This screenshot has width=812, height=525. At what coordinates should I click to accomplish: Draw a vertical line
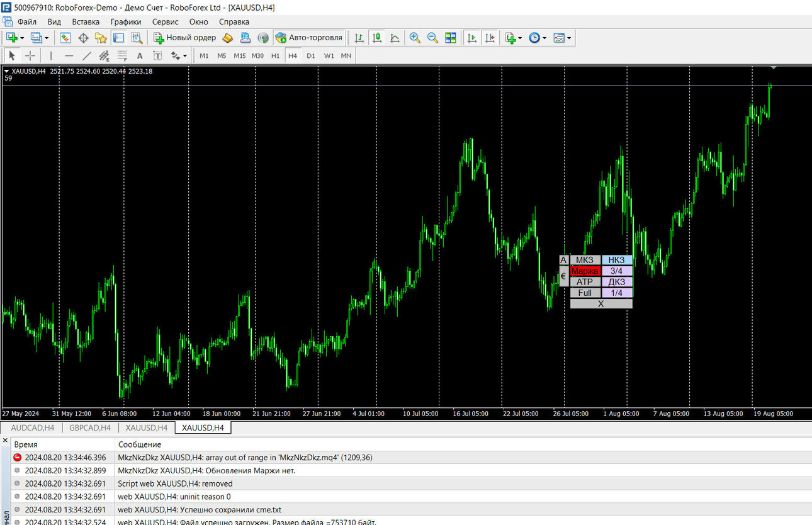(51, 55)
